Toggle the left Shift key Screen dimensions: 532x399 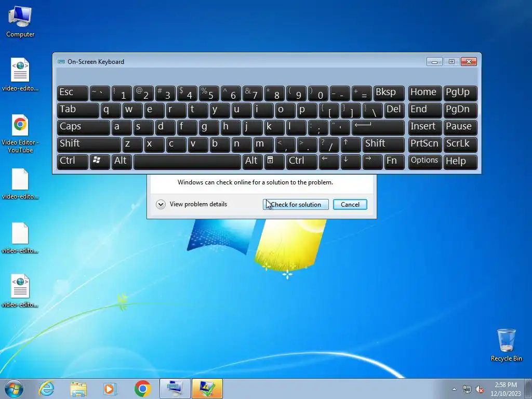click(x=89, y=144)
